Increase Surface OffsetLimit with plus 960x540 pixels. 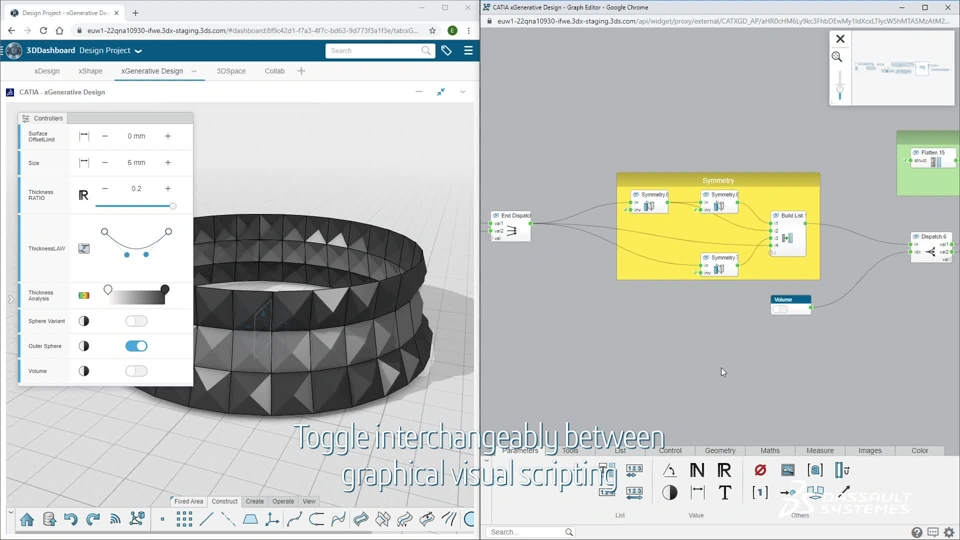(x=168, y=136)
